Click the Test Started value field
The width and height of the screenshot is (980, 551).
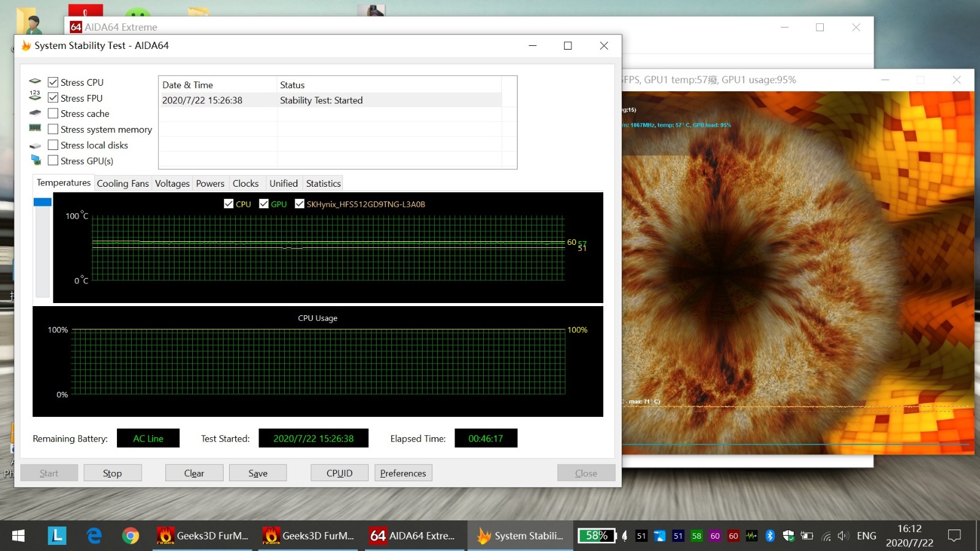(x=314, y=438)
